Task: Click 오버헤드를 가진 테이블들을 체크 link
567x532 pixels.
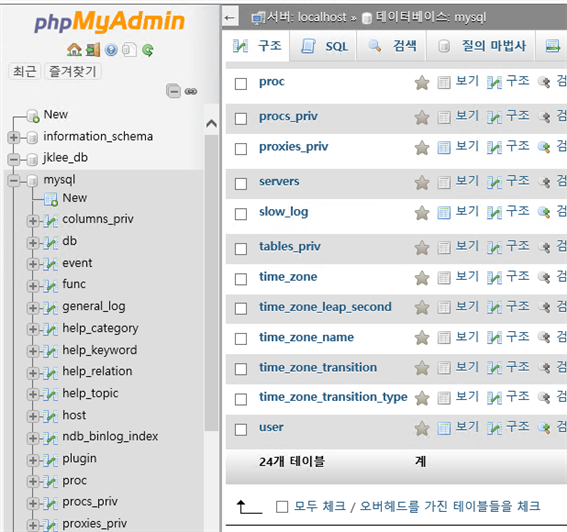Action: (x=450, y=506)
